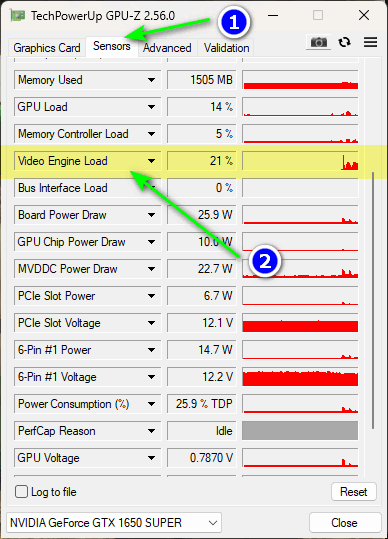388x539 pixels.
Task: Go to the Validation tab
Action: (x=226, y=48)
